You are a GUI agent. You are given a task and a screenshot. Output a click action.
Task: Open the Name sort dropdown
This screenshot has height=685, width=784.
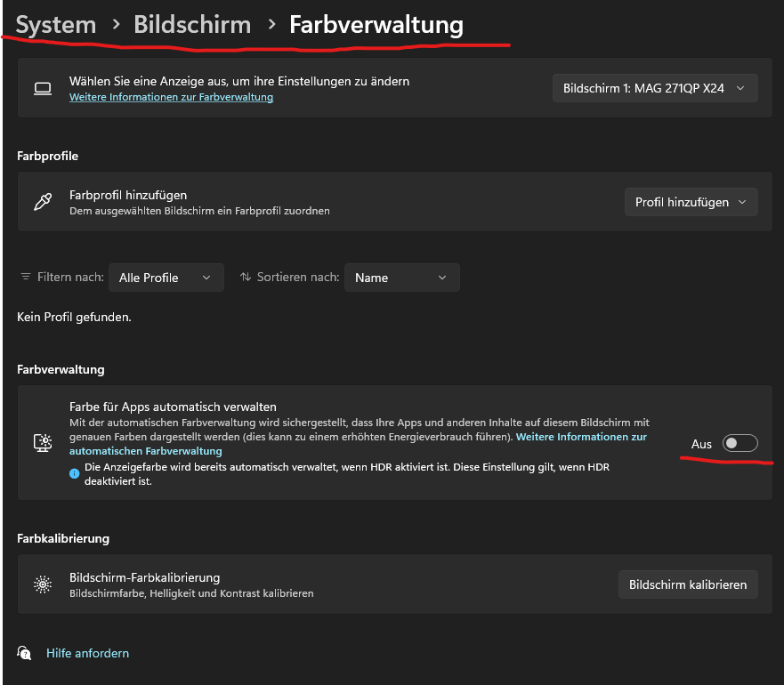coord(402,278)
